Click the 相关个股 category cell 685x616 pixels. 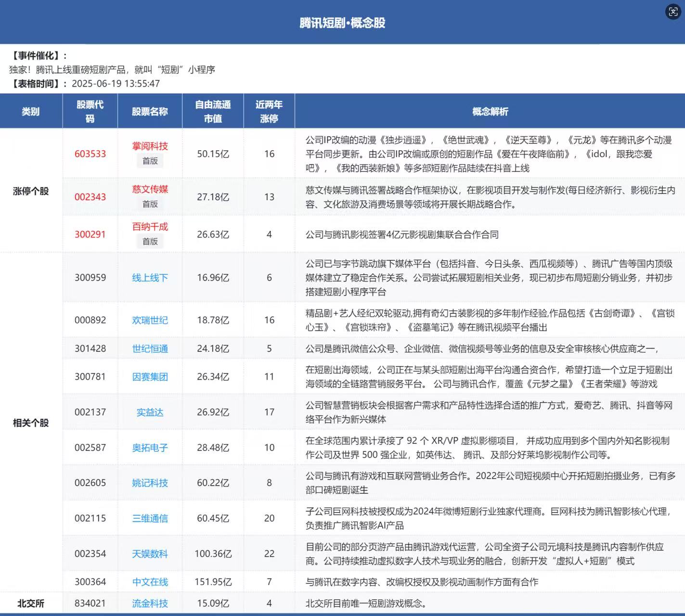(x=31, y=423)
